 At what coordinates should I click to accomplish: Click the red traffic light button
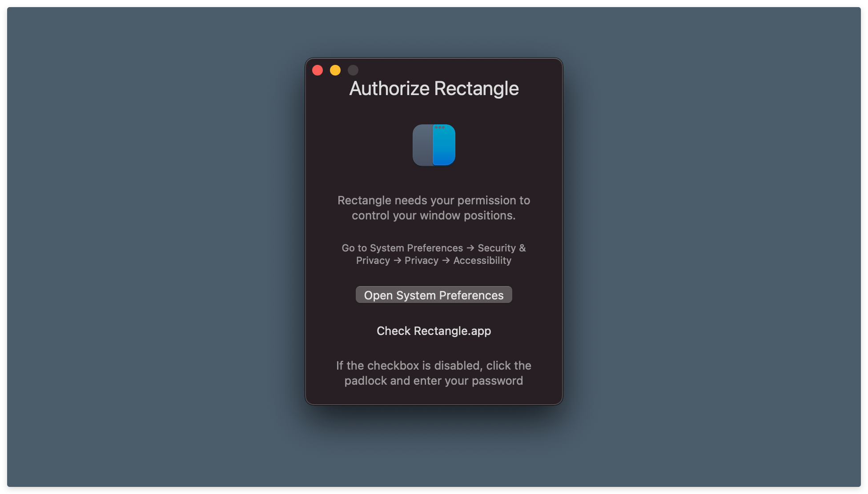(x=317, y=70)
